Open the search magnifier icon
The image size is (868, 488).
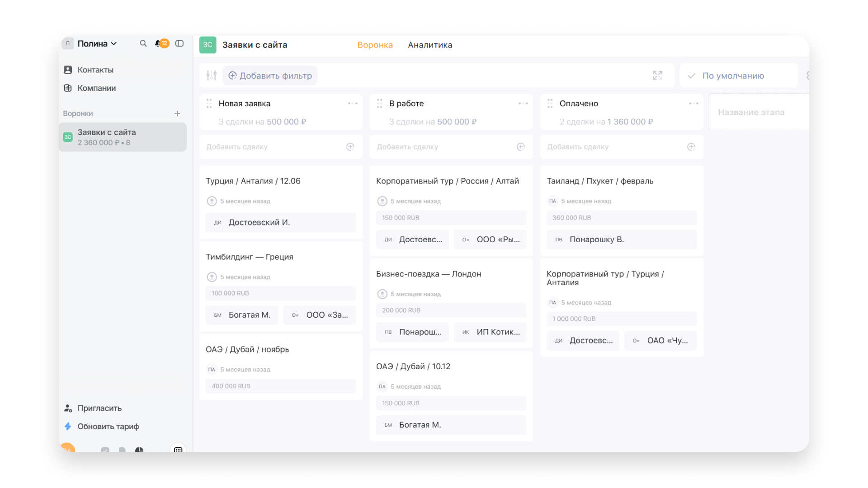pyautogui.click(x=143, y=43)
